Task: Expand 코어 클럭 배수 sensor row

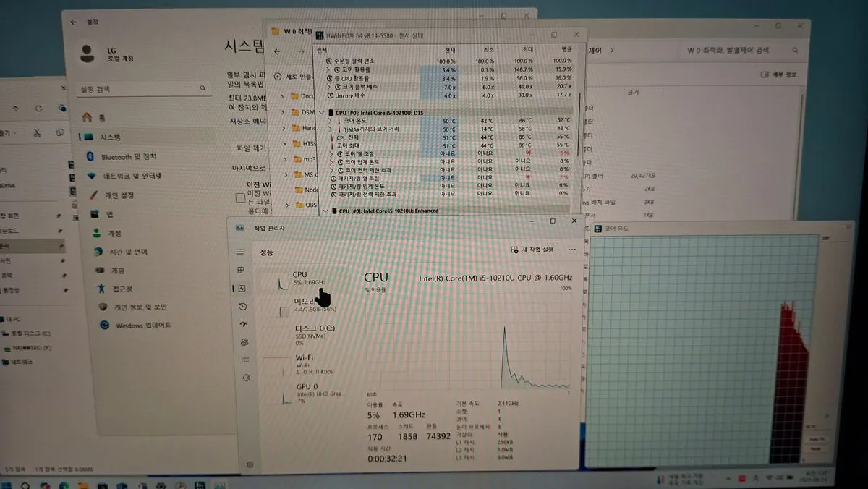Action: [329, 86]
